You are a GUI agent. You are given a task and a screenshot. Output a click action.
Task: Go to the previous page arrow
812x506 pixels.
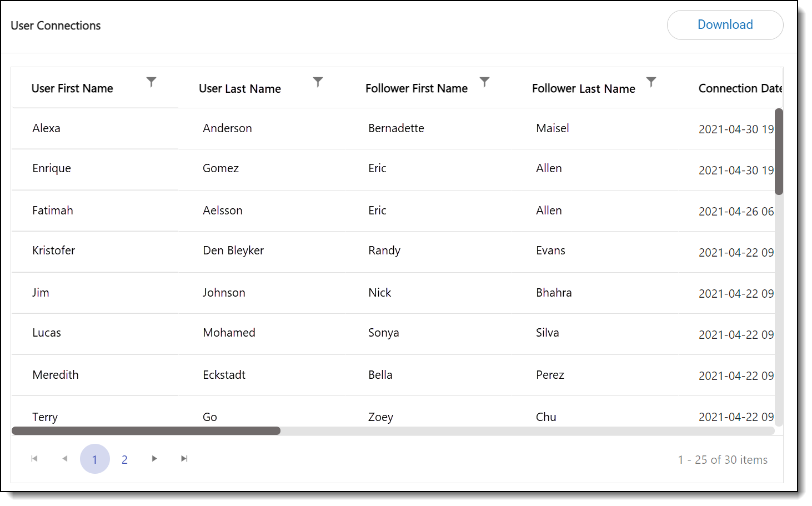[x=65, y=459]
